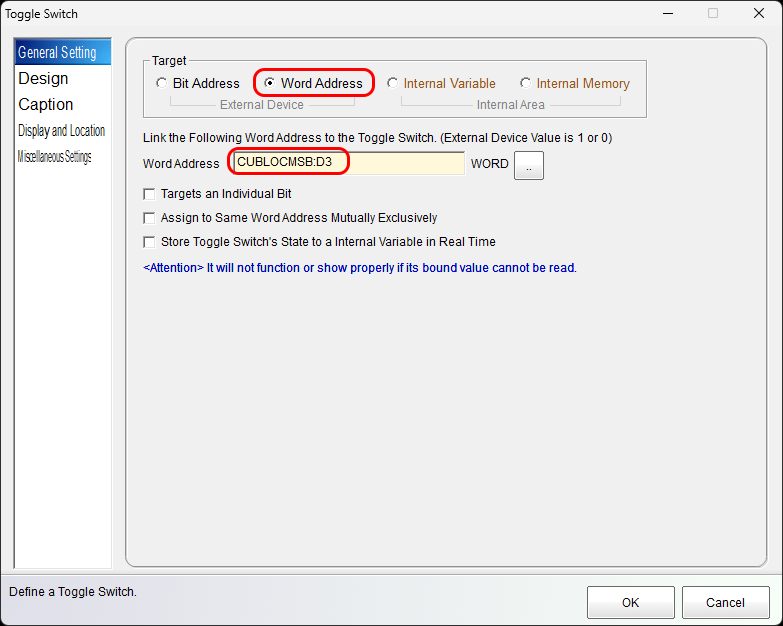Screen dimensions: 783x626
Task: Click the Cancel button
Action: pyautogui.click(x=725, y=603)
